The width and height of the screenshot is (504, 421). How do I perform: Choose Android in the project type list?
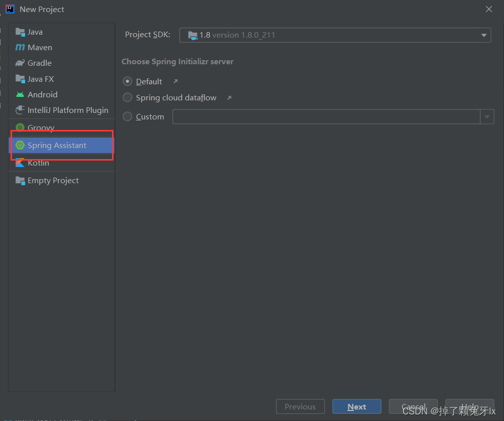click(x=61, y=94)
